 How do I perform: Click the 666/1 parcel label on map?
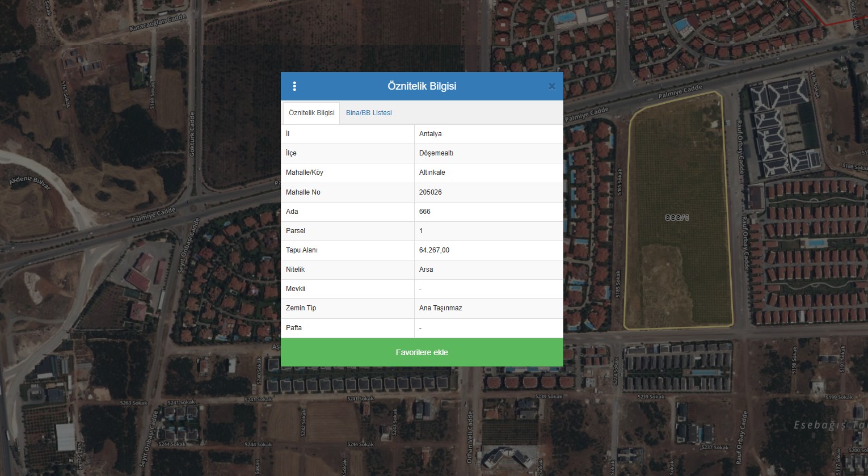tap(676, 217)
